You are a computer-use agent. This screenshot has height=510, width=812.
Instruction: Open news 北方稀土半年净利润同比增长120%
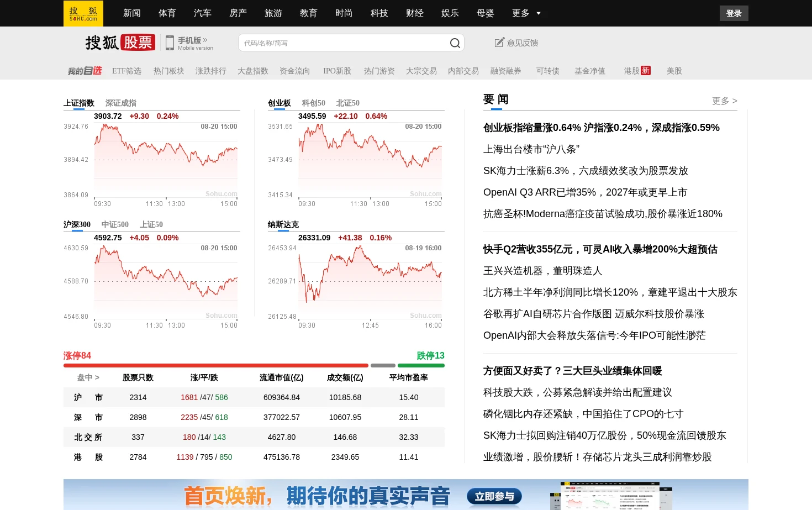[610, 292]
